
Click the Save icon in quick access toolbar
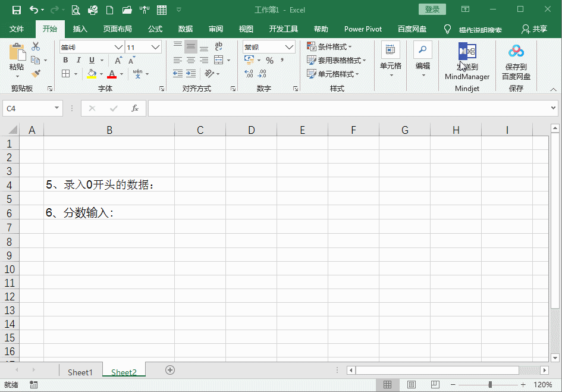point(16,8)
